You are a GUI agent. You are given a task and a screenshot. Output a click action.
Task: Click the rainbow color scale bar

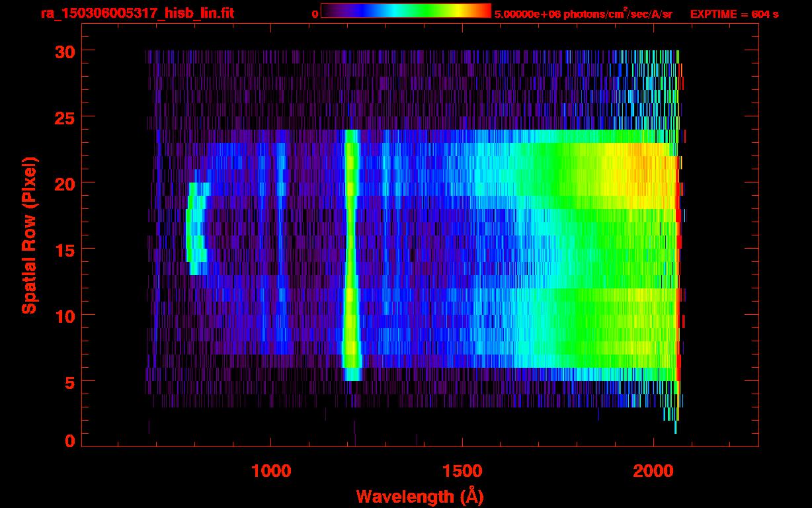tap(406, 11)
